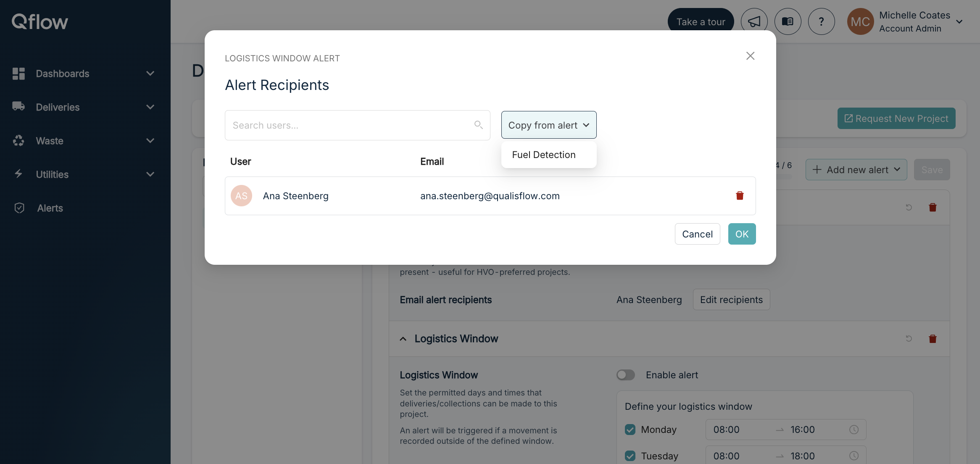Delete the Logistics Window alert
980x464 pixels.
[x=933, y=339]
